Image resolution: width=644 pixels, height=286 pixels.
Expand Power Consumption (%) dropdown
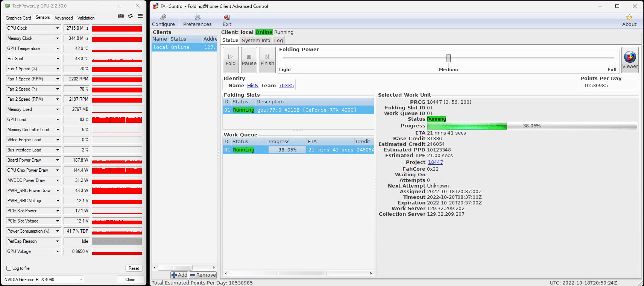coord(58,231)
